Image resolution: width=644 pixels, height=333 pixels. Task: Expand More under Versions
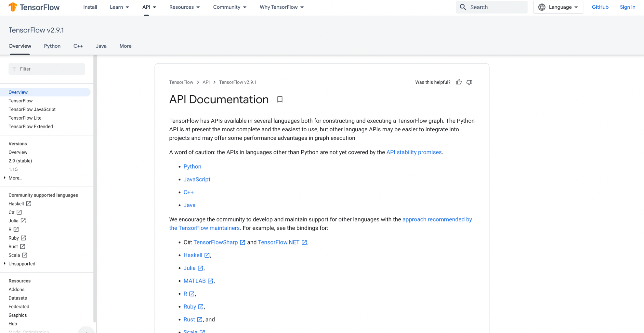[x=15, y=178]
